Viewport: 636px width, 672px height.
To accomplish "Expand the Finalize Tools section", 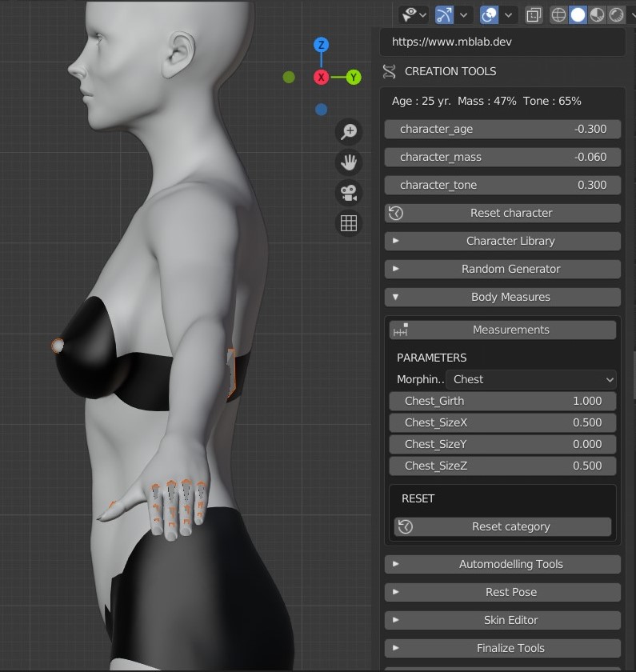I will (502, 648).
